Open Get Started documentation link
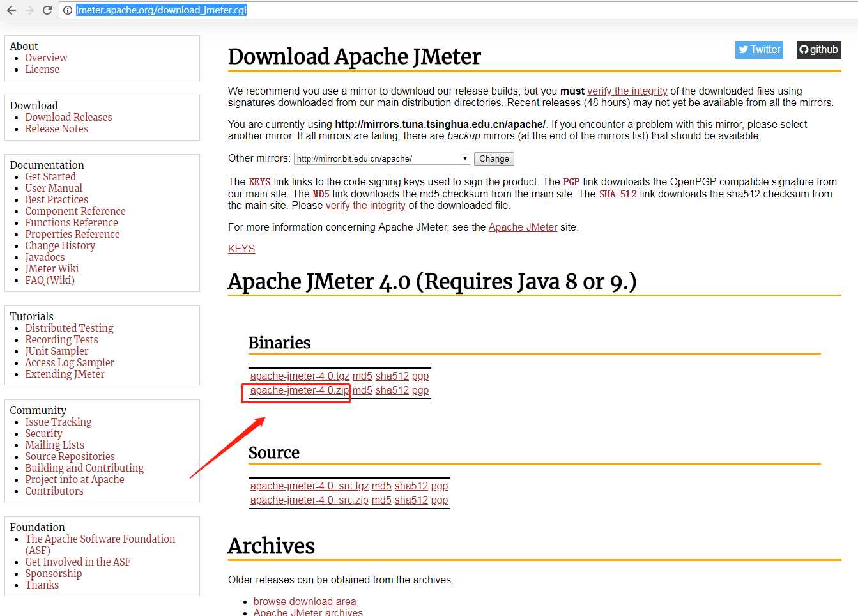 [50, 176]
